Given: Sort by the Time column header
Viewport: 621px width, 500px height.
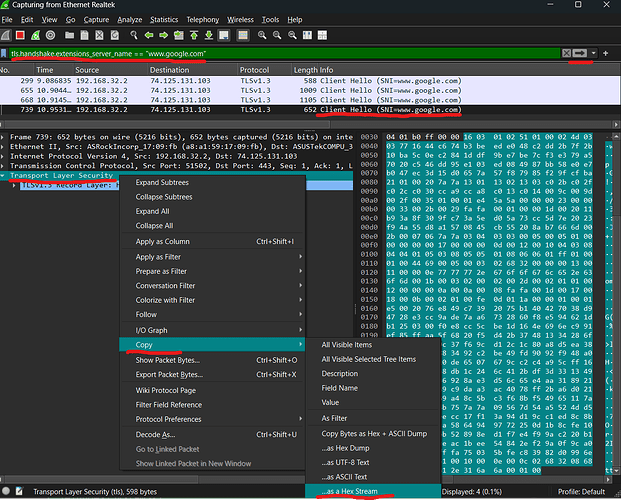Looking at the screenshot, I should [x=53, y=70].
